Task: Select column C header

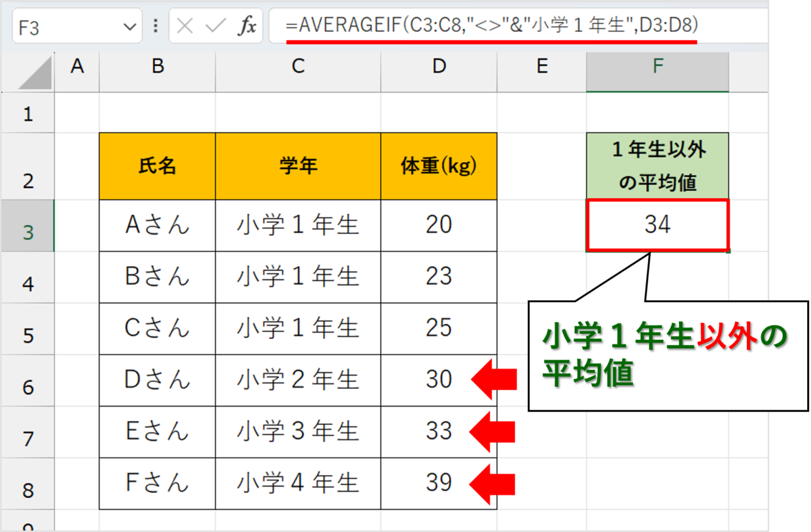Action: point(298,66)
